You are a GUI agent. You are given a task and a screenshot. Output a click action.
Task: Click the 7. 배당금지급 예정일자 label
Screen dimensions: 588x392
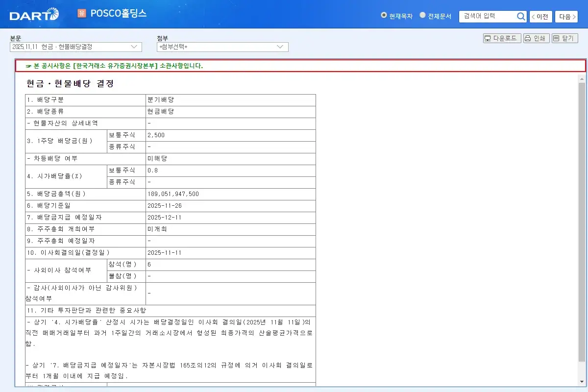click(x=65, y=218)
